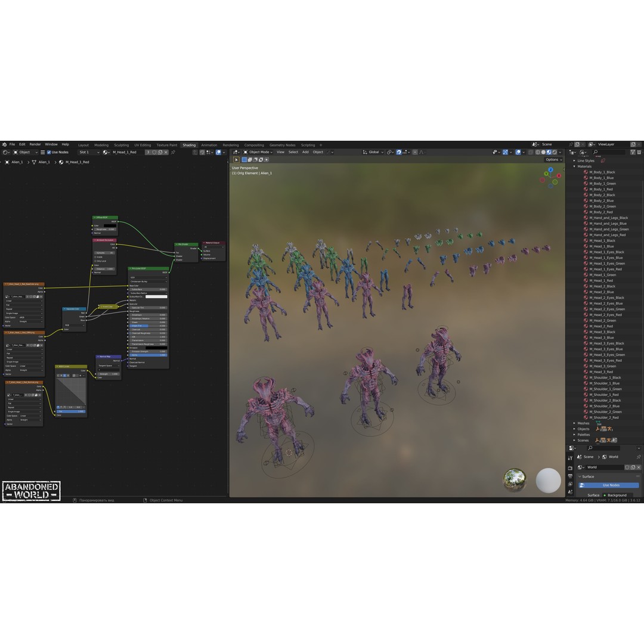Toggle node editor overlays button
This screenshot has height=644, width=644.
coord(218,153)
